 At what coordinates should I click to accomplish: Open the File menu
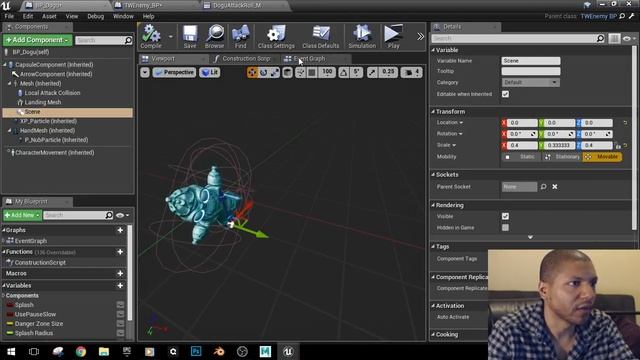(9, 16)
